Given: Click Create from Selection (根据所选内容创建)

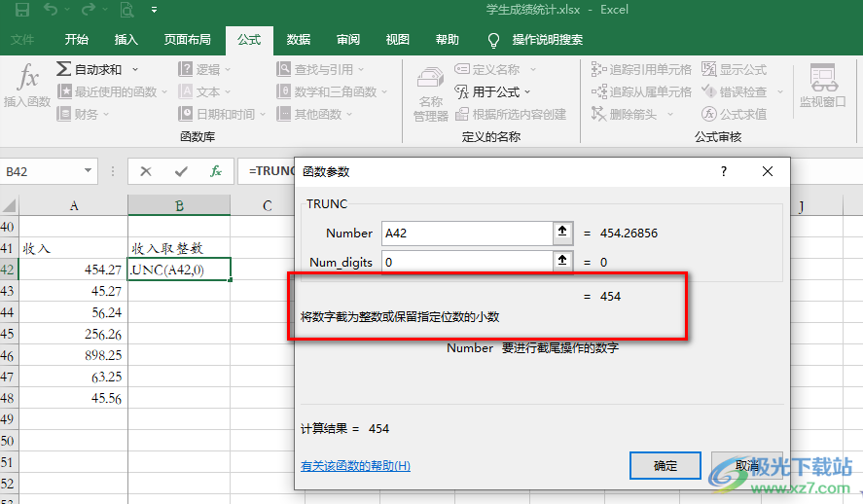Looking at the screenshot, I should (x=511, y=115).
